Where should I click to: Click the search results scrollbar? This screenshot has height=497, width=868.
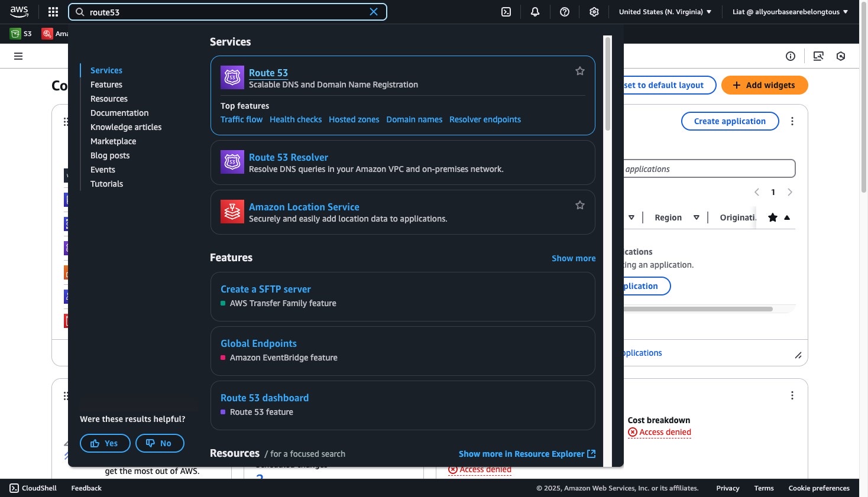[x=607, y=84]
